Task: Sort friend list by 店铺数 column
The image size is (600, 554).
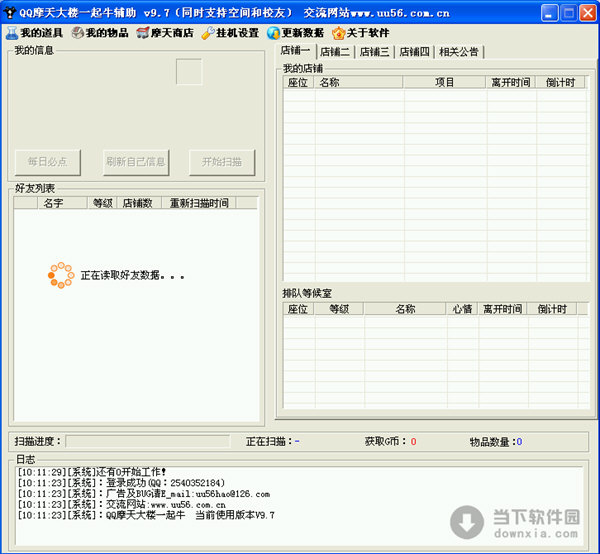Action: (x=138, y=203)
